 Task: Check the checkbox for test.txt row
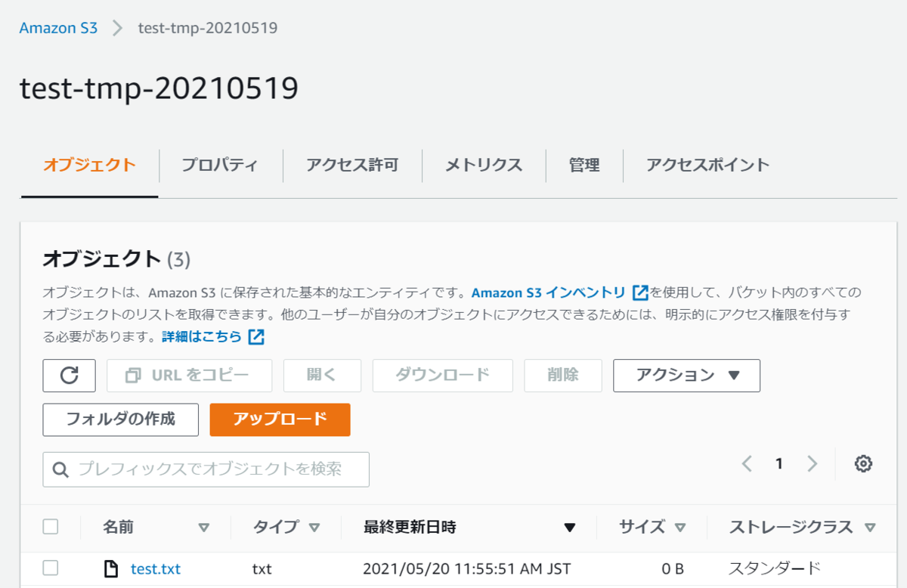click(51, 568)
